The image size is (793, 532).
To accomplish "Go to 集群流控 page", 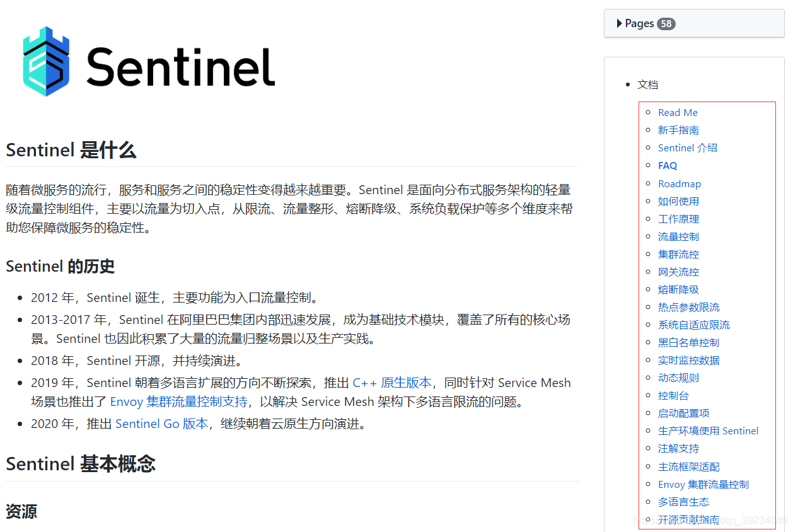I will [x=678, y=254].
